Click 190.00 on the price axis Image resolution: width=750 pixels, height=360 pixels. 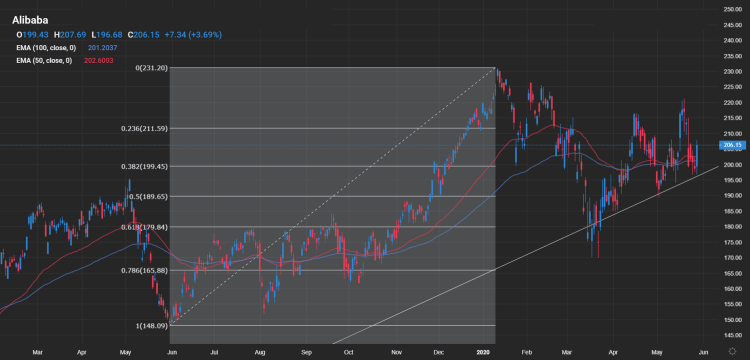(x=732, y=196)
